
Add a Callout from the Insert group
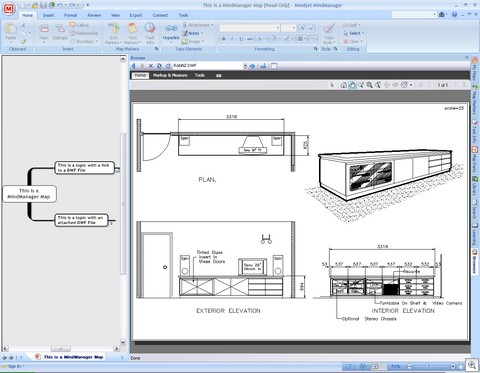pyautogui.click(x=79, y=25)
